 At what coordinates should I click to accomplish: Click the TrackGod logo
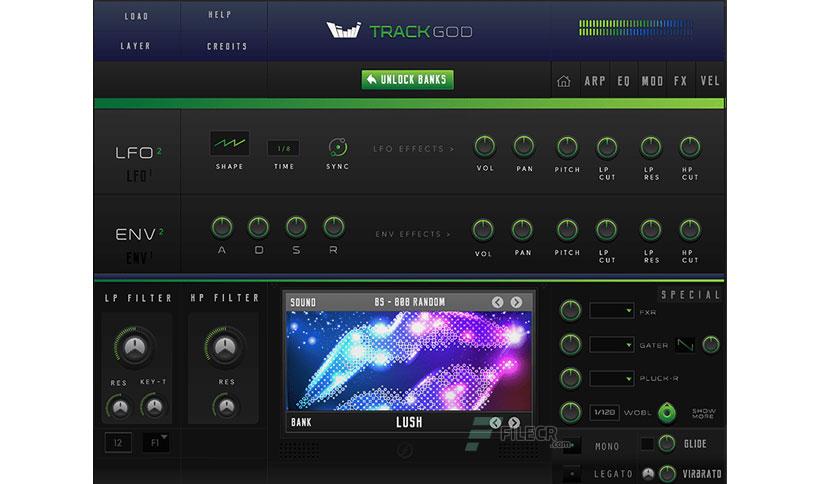[x=399, y=31]
